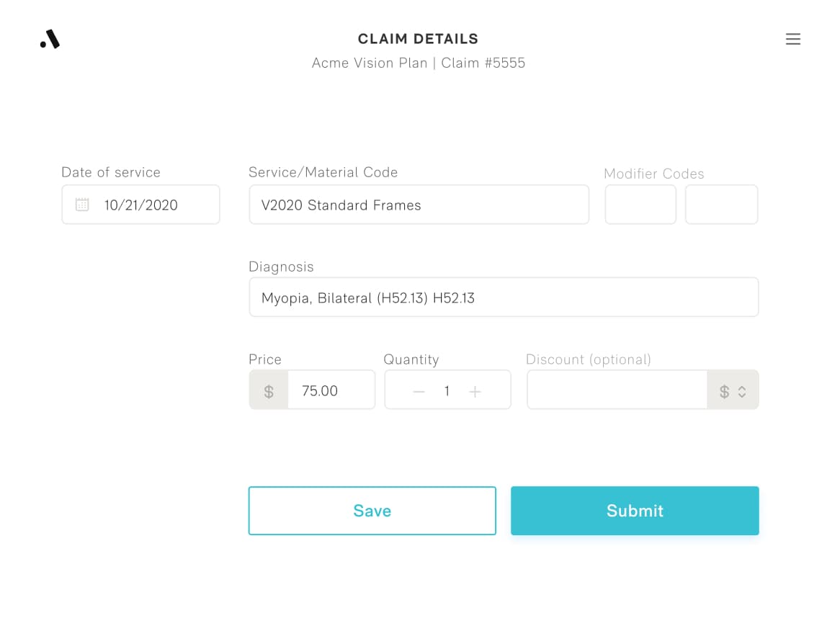The image size is (840, 631).
Task: Open the discount unit dropdown
Action: (733, 391)
